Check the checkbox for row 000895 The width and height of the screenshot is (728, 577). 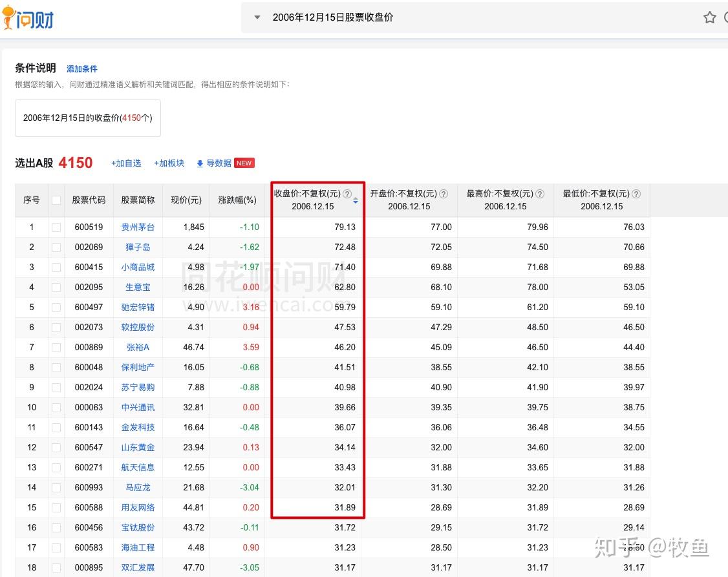click(56, 568)
